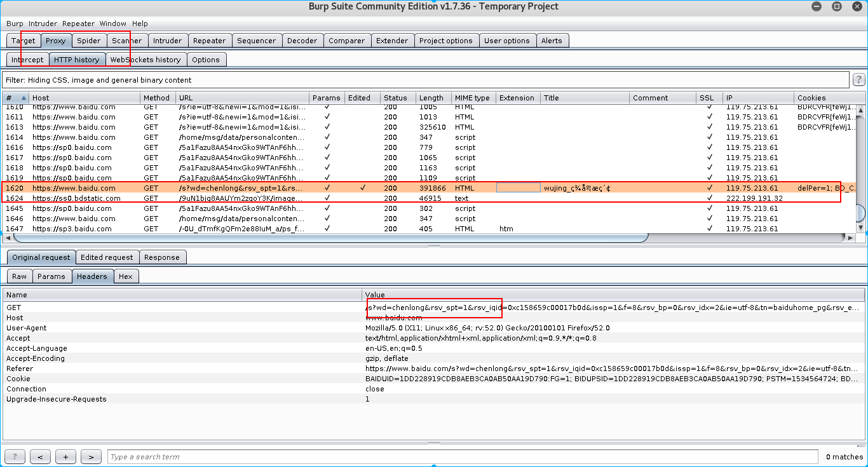
Task: Click the history table vertical scrollbar
Action: (x=861, y=213)
